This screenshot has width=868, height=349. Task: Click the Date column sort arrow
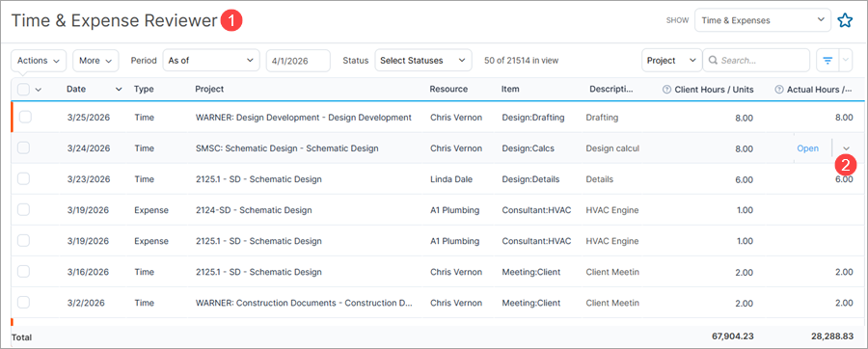point(119,90)
